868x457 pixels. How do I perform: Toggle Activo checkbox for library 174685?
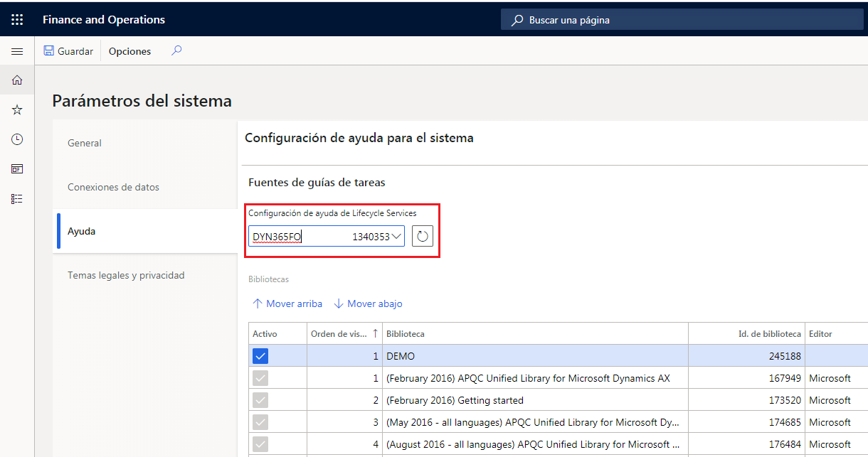[260, 422]
